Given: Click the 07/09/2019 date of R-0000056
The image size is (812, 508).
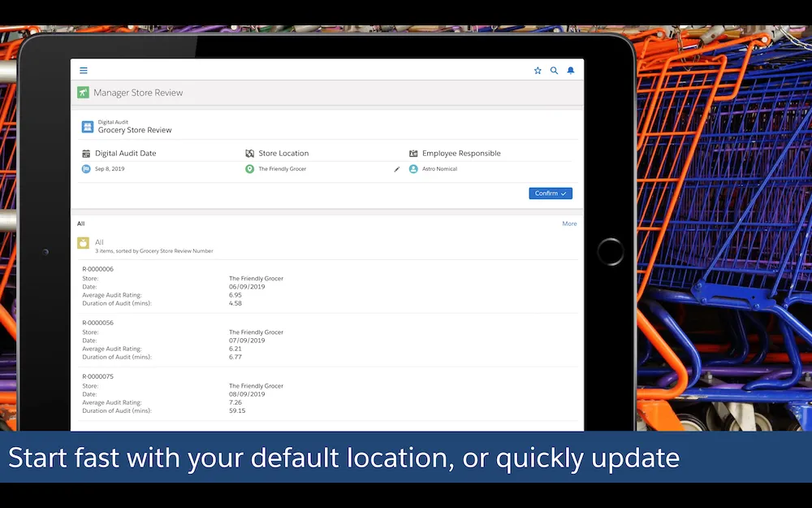Looking at the screenshot, I should 247,341.
